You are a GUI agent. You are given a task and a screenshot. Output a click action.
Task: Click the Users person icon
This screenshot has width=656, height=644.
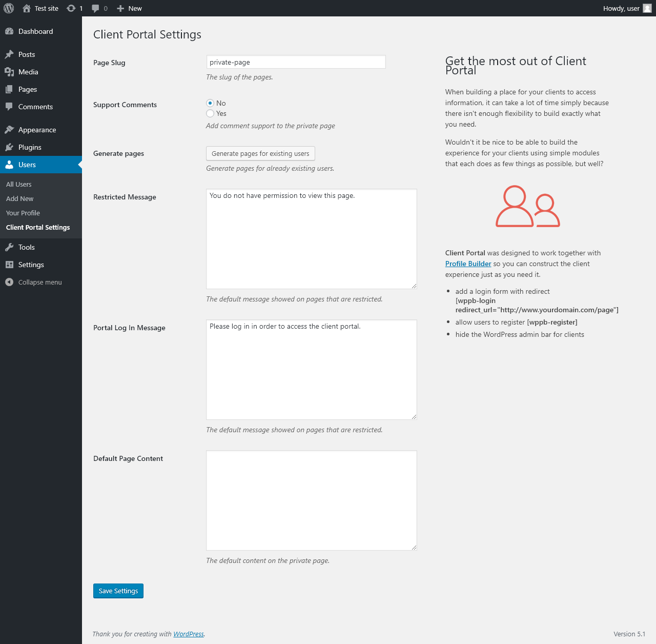point(9,165)
